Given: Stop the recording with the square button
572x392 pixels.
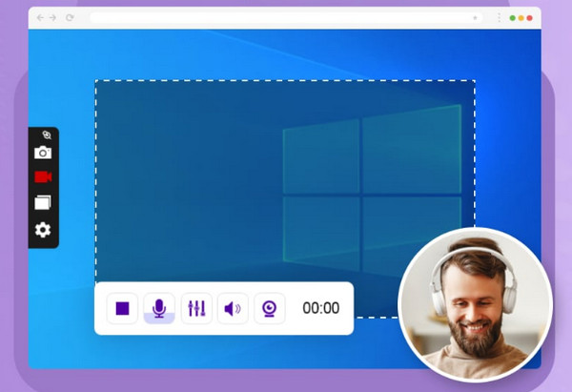Looking at the screenshot, I should pos(123,308).
